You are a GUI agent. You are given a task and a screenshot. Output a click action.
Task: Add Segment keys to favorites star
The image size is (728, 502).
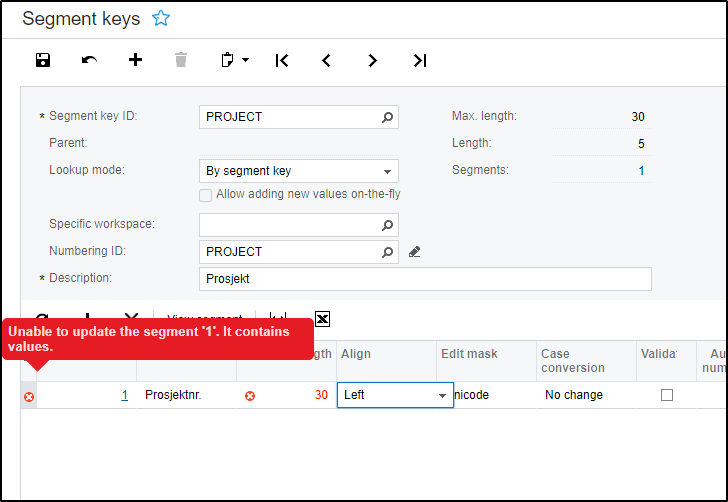coord(160,18)
